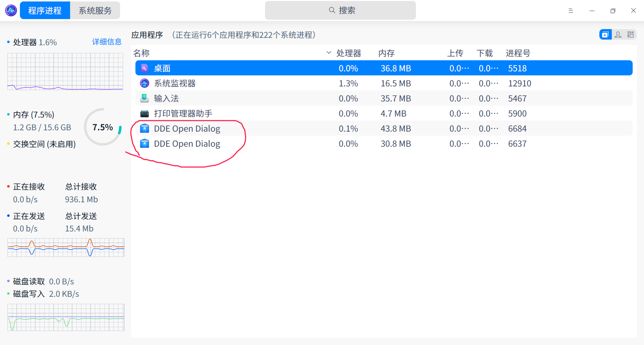Screen dimensions: 644x345
Task: Switch to all processes compact view
Action: (x=631, y=34)
